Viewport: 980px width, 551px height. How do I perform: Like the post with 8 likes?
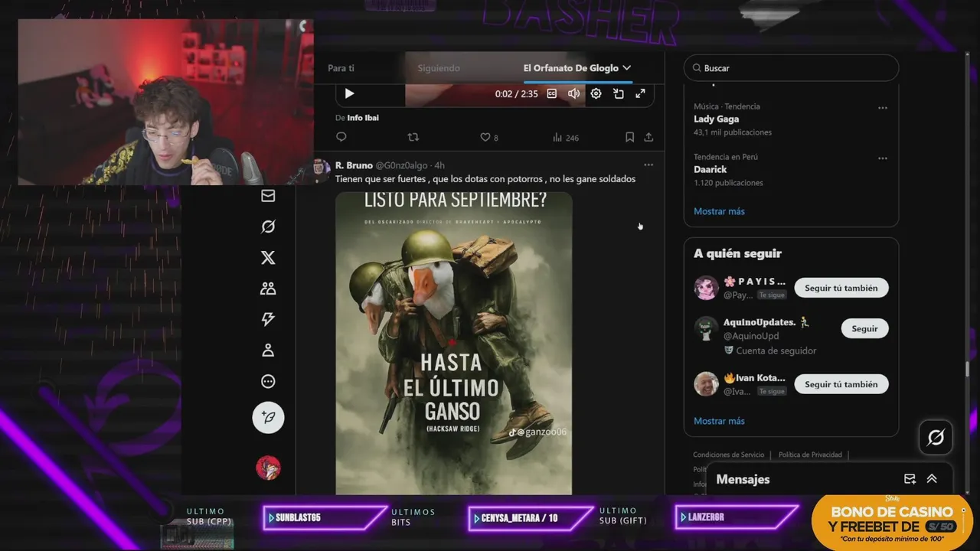(488, 137)
